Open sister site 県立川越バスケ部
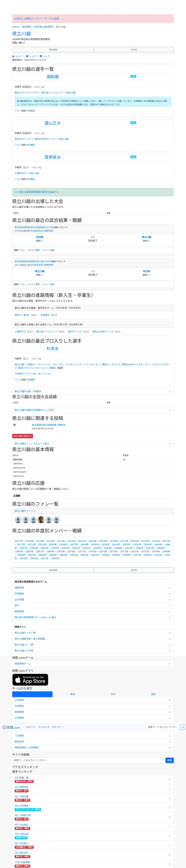Viewport: 186px width, 868px height. pos(93,651)
